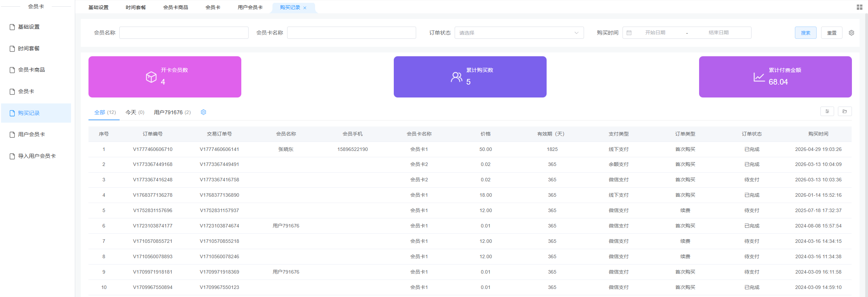The width and height of the screenshot is (868, 297).
Task: Click the chart icon in 累计付费金额 card
Action: (x=759, y=77)
